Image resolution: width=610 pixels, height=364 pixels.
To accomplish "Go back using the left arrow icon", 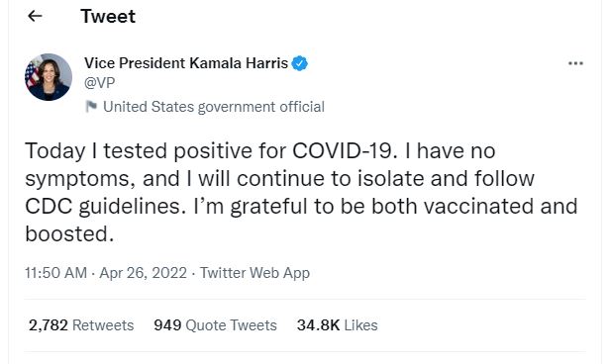I will 35,16.
